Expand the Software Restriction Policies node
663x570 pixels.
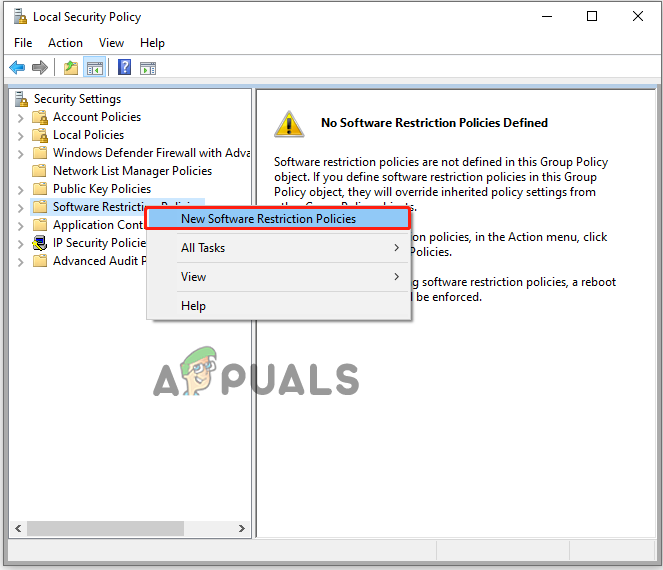(x=20, y=208)
